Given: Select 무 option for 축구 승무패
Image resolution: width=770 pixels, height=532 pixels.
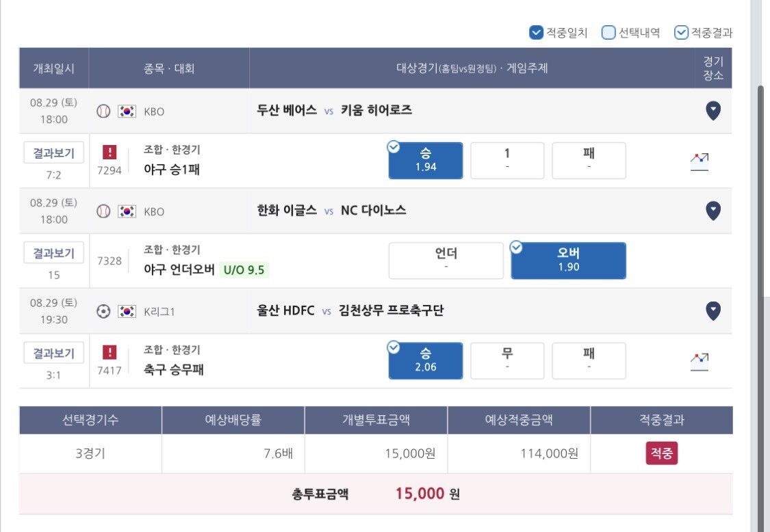Looking at the screenshot, I should (507, 361).
